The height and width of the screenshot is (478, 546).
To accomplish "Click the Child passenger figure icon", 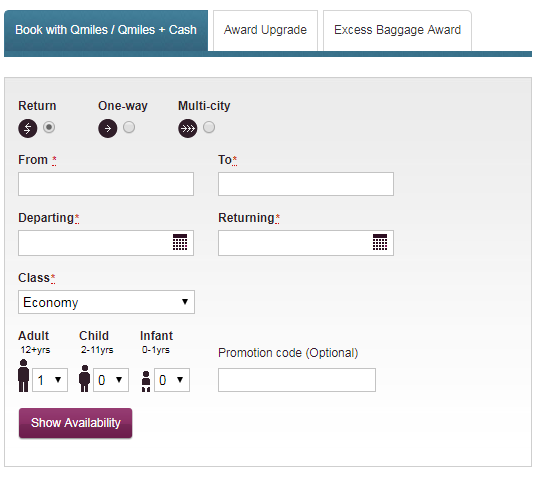I will click(85, 379).
